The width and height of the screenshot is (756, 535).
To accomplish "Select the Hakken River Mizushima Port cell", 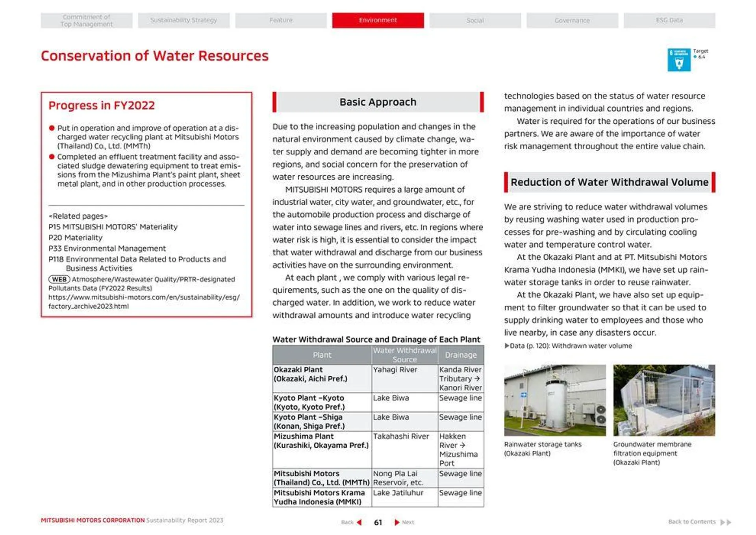I will pyautogui.click(x=461, y=450).
